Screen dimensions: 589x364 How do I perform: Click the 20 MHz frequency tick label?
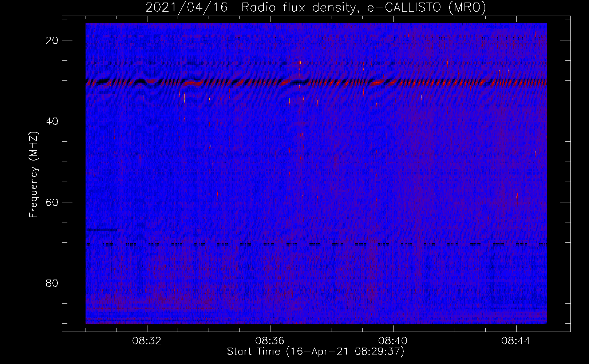coord(52,40)
